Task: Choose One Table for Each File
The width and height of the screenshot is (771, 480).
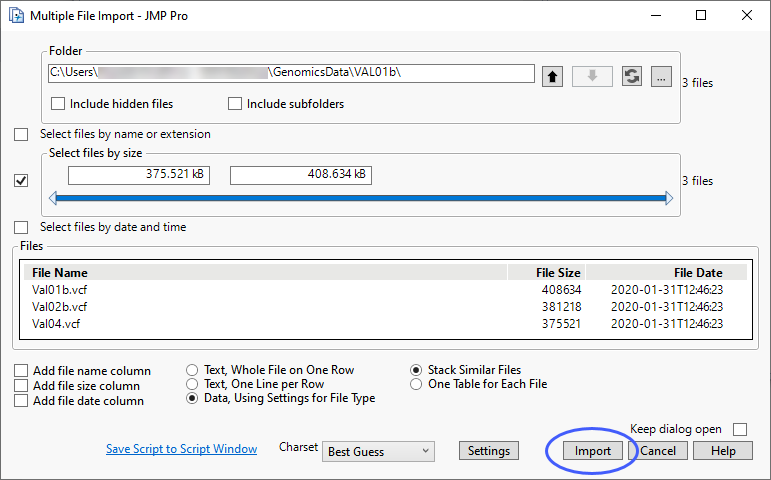Action: tap(417, 384)
